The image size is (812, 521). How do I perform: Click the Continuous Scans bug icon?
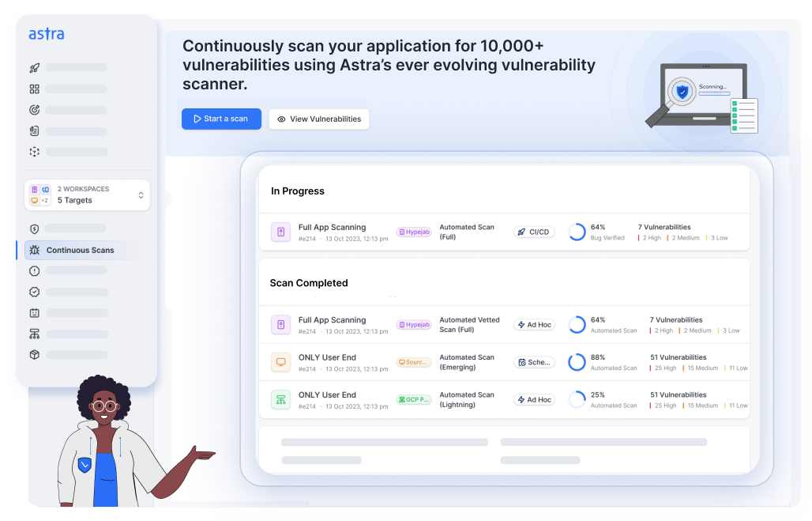point(34,250)
